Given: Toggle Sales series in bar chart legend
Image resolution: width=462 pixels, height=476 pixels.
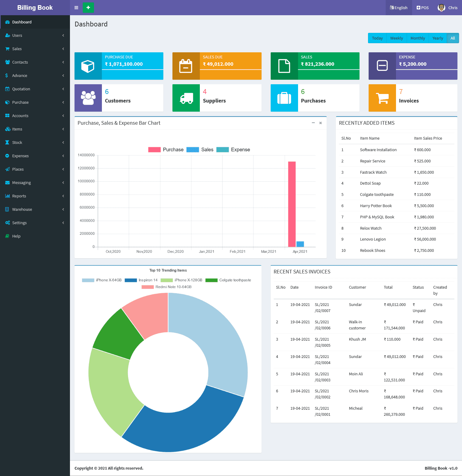Looking at the screenshot, I should point(200,150).
